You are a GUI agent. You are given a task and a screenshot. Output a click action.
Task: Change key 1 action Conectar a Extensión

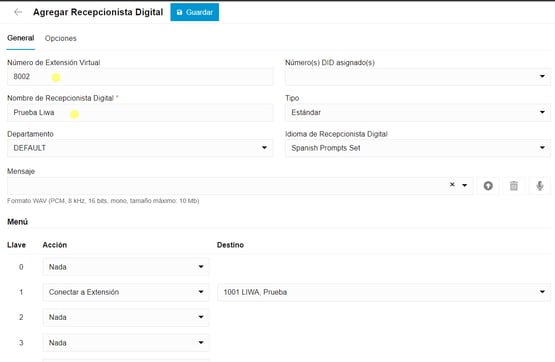tap(126, 292)
